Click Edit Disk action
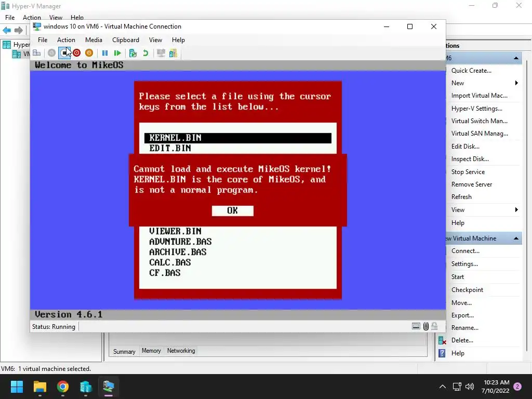 pyautogui.click(x=465, y=147)
